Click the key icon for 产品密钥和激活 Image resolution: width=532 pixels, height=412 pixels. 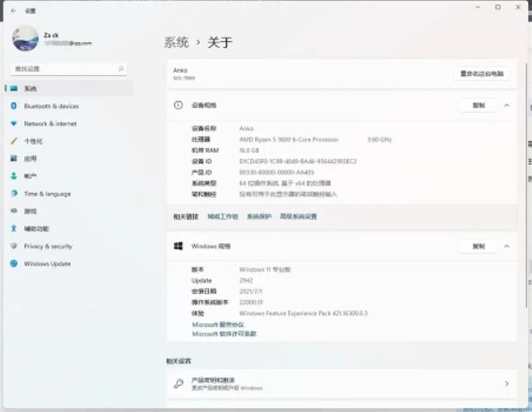[178, 383]
